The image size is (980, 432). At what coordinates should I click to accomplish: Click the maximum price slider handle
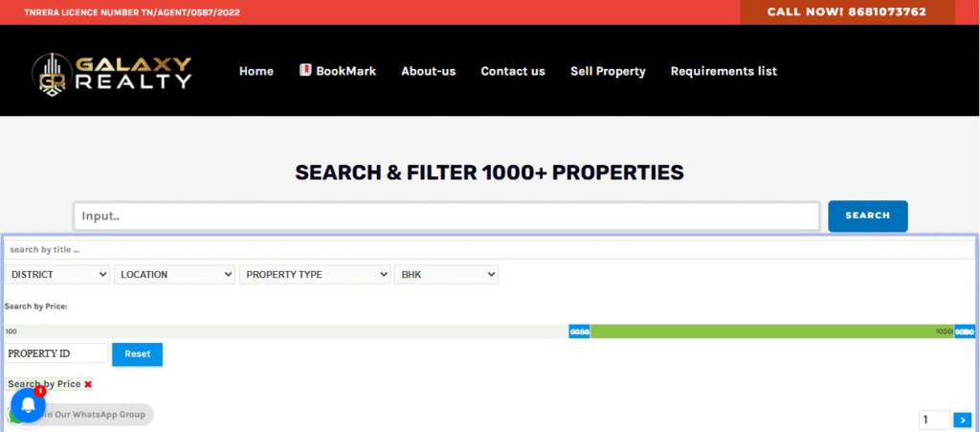pyautogui.click(x=965, y=331)
